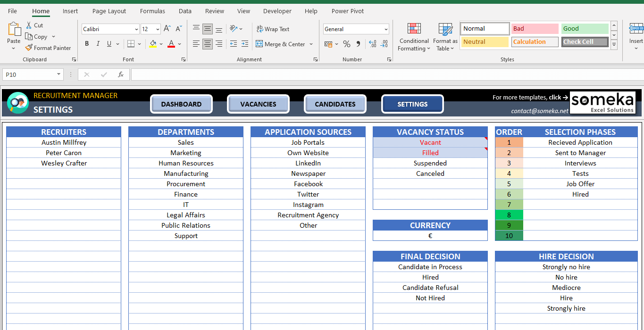Select the Format Painter tool

pos(48,48)
